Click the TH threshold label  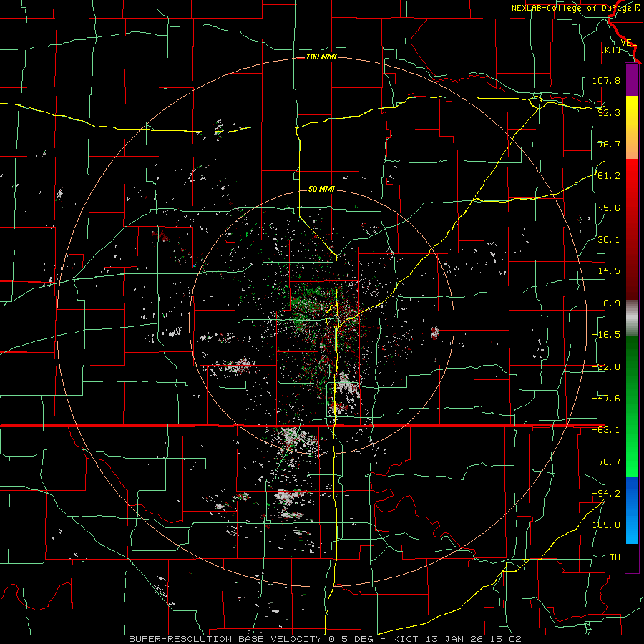615,557
